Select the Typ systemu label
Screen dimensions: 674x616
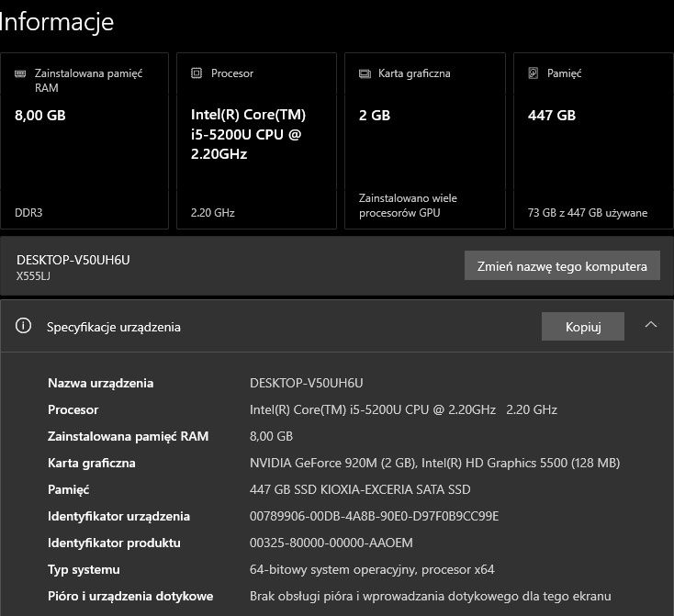click(x=84, y=569)
